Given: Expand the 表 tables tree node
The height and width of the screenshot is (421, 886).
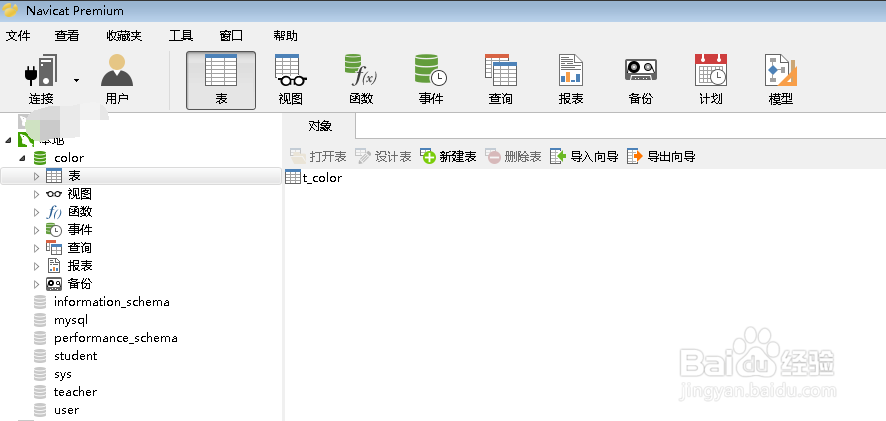Looking at the screenshot, I should [37, 176].
